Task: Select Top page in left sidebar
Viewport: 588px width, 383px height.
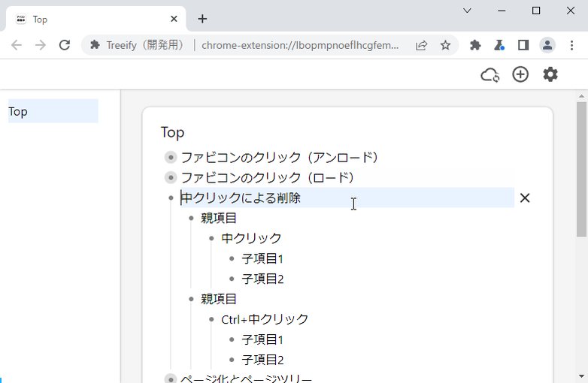Action: click(x=53, y=111)
